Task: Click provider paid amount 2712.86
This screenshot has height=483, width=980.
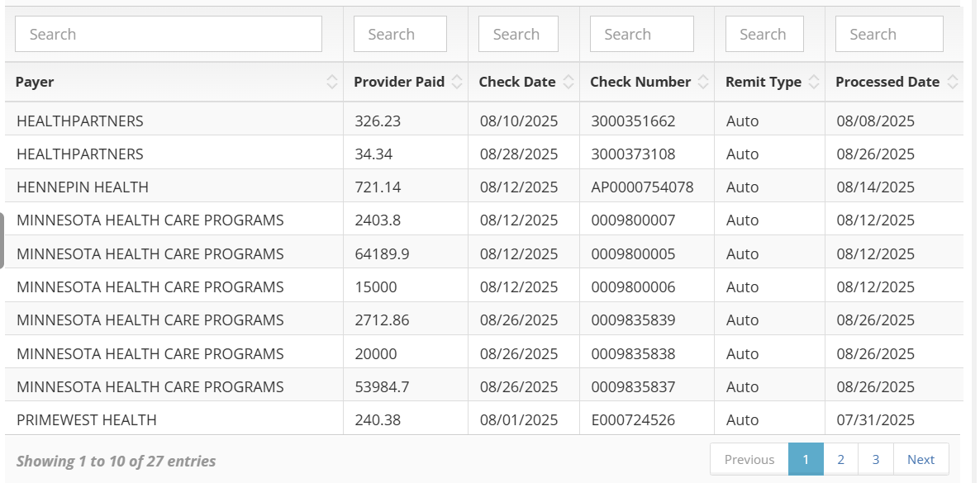Action: click(382, 320)
